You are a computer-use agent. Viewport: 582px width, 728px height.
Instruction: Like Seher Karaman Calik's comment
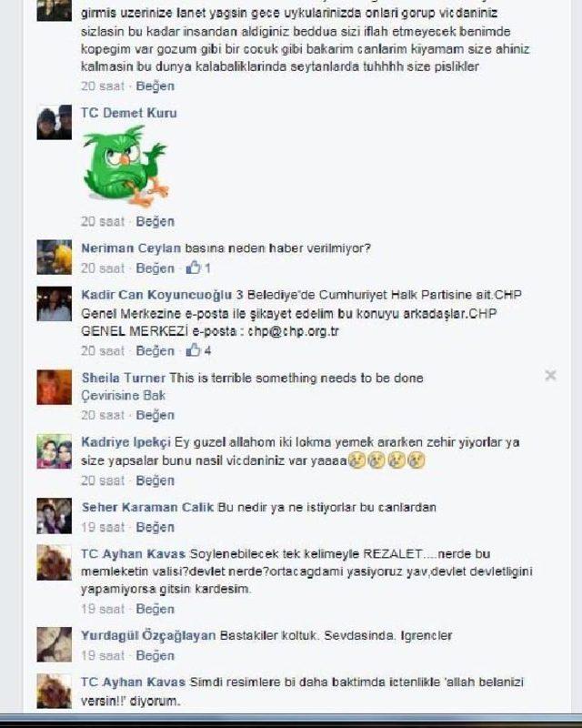pyautogui.click(x=155, y=528)
